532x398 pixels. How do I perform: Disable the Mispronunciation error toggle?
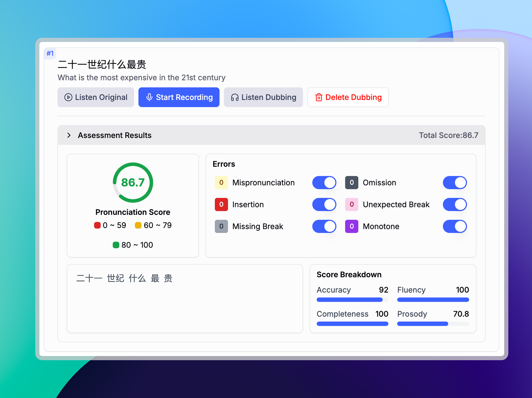(324, 182)
